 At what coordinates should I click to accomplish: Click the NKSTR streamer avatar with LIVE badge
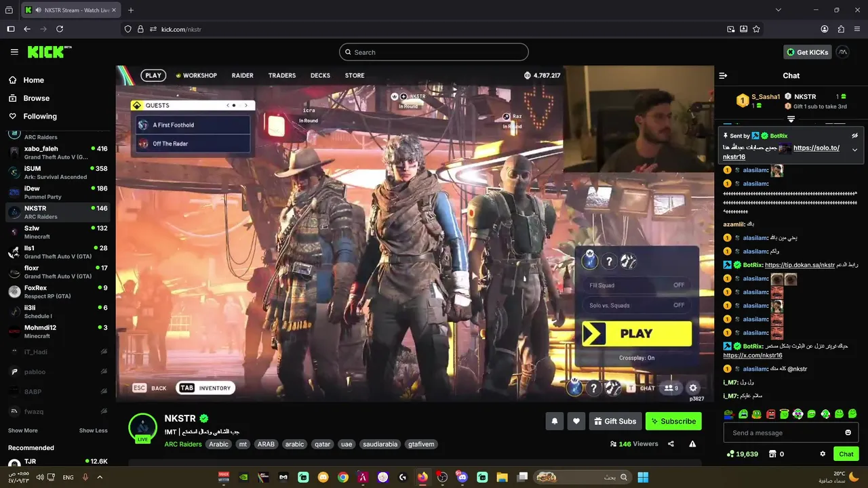click(x=143, y=427)
